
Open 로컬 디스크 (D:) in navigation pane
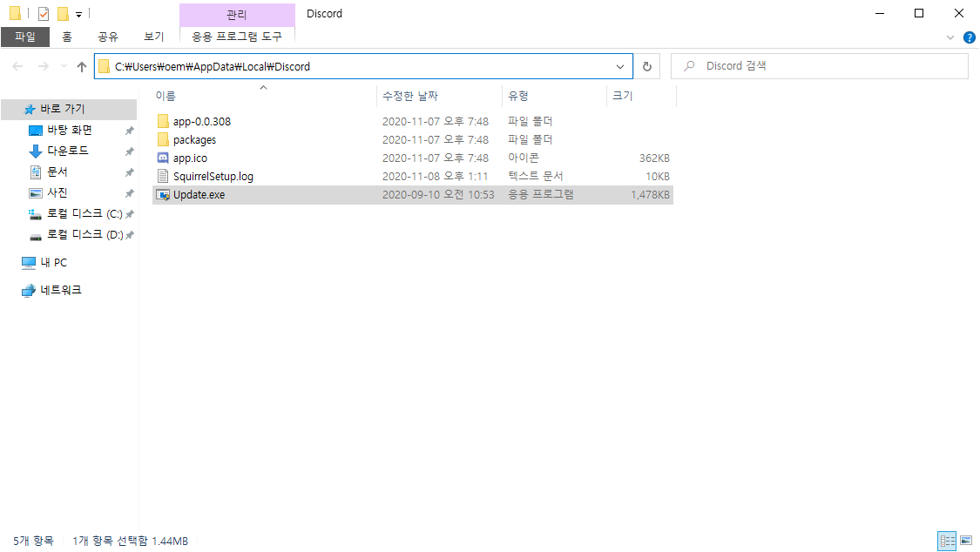(85, 235)
